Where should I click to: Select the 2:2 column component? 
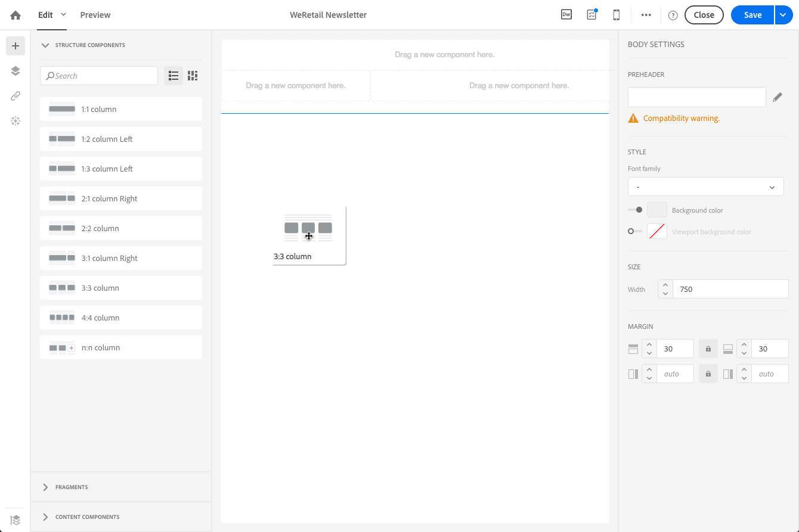click(x=121, y=228)
